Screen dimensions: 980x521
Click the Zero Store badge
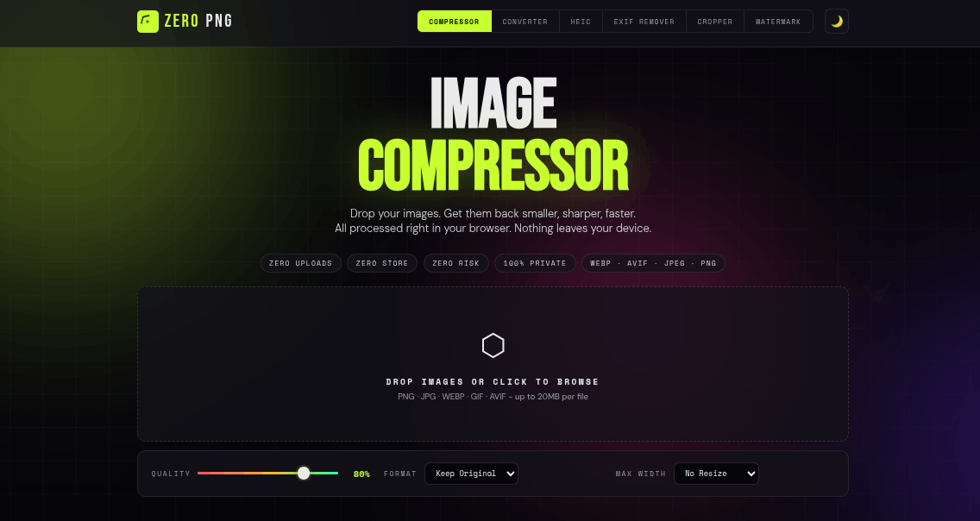[x=382, y=263]
